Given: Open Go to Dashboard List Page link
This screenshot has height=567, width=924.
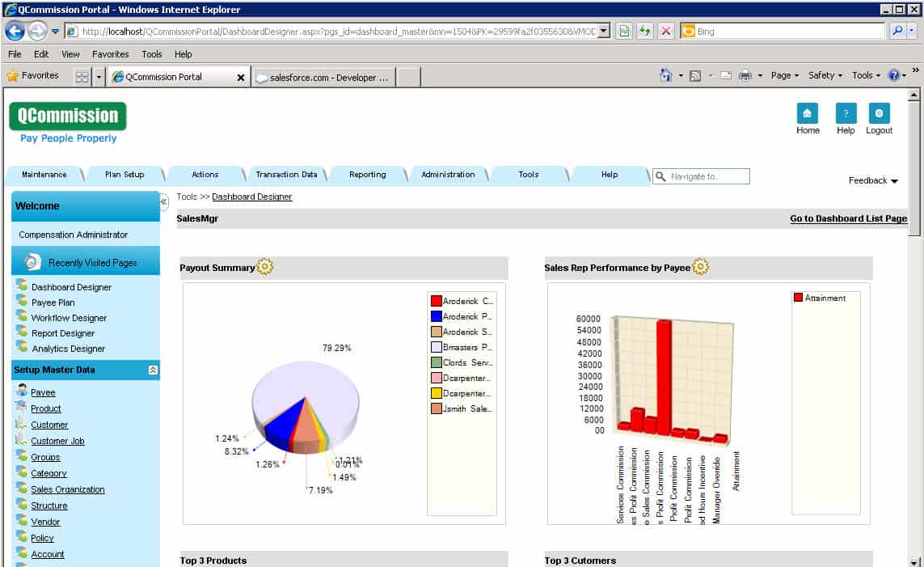Looking at the screenshot, I should [848, 218].
